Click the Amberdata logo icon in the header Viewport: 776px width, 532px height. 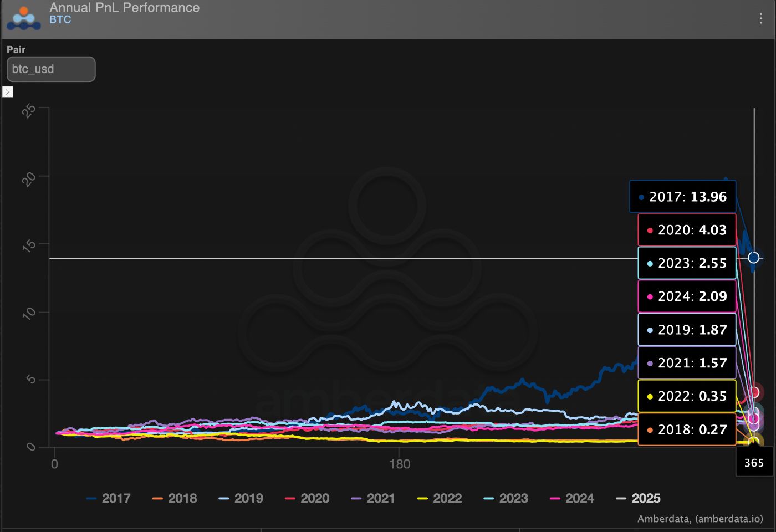click(23, 18)
